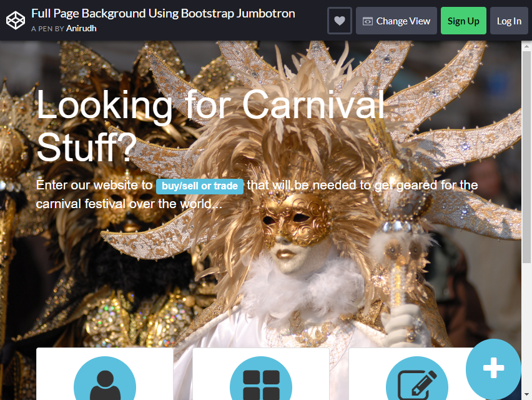Select the grid tiles circle icon
The width and height of the screenshot is (532, 400).
[x=261, y=379]
